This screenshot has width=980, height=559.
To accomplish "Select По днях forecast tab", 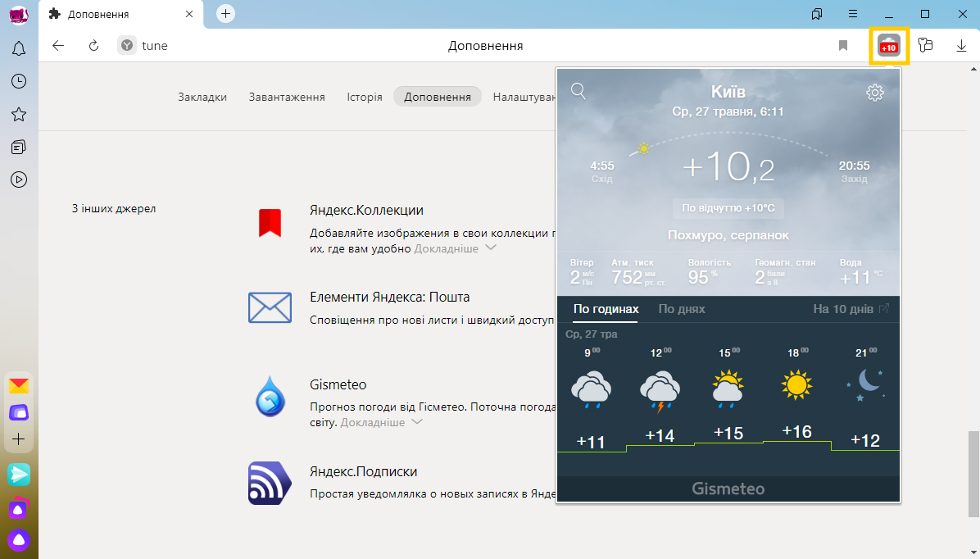I will coord(681,309).
